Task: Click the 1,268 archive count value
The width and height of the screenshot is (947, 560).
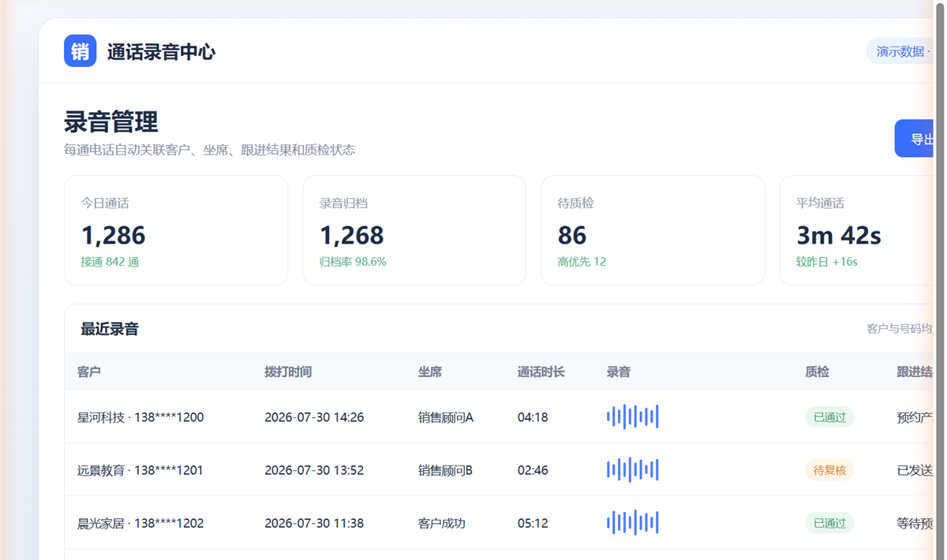Action: [x=352, y=235]
